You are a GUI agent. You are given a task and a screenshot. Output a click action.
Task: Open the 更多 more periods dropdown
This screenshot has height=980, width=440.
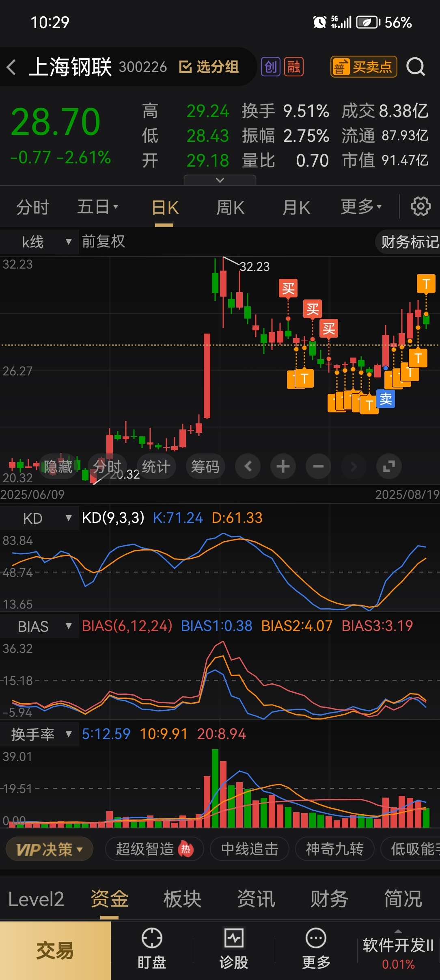[361, 207]
